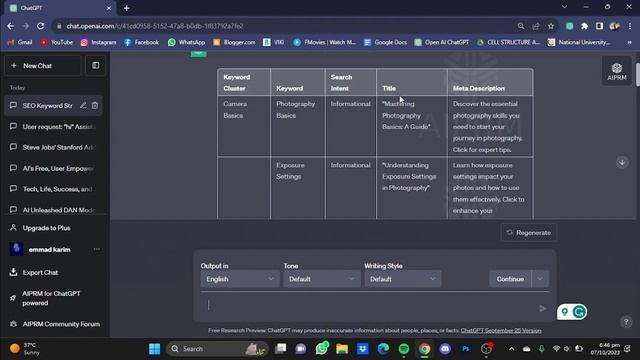Open the AI's Free, User Empower conversation

pyautogui.click(x=53, y=168)
